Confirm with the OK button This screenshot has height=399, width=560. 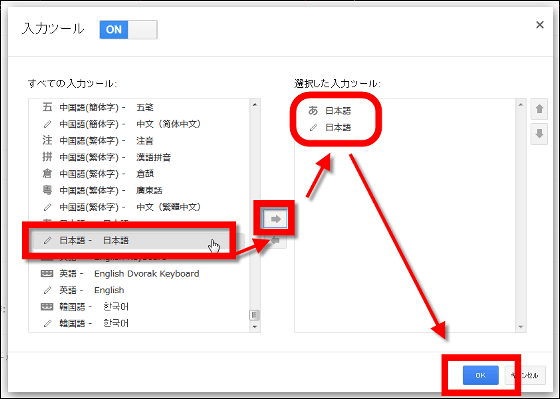(x=480, y=375)
